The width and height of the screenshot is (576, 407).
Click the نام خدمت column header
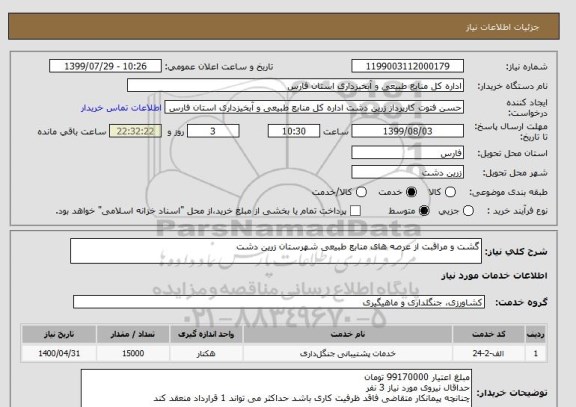pyautogui.click(x=348, y=334)
